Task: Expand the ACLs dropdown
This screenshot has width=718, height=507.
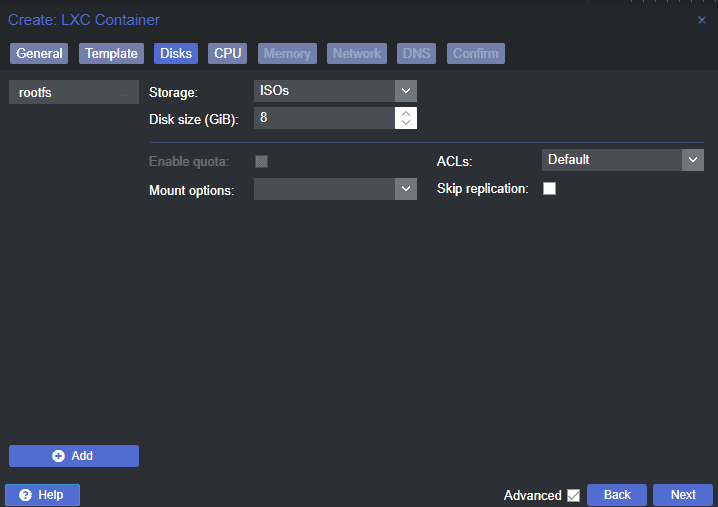Action: 692,160
